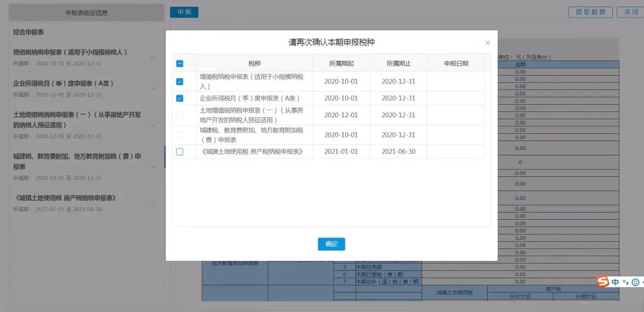
Task: Toggle the 中 Chinese input mode indicator
Action: 615,282
